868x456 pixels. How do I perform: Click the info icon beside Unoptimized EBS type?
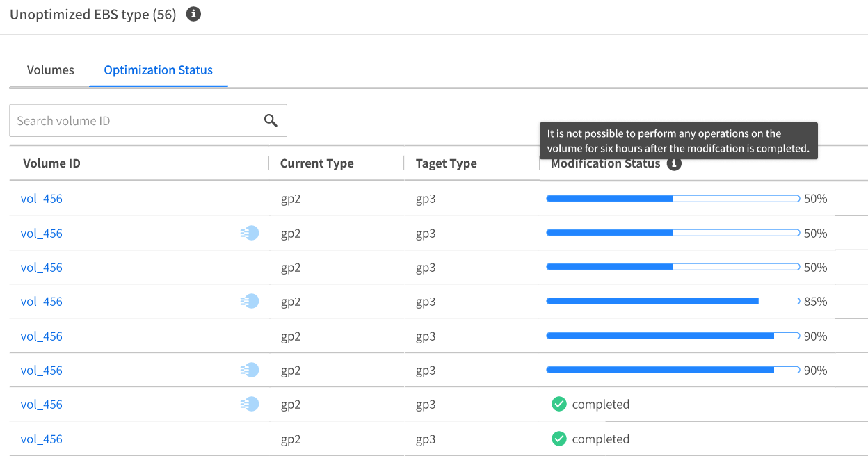click(194, 14)
